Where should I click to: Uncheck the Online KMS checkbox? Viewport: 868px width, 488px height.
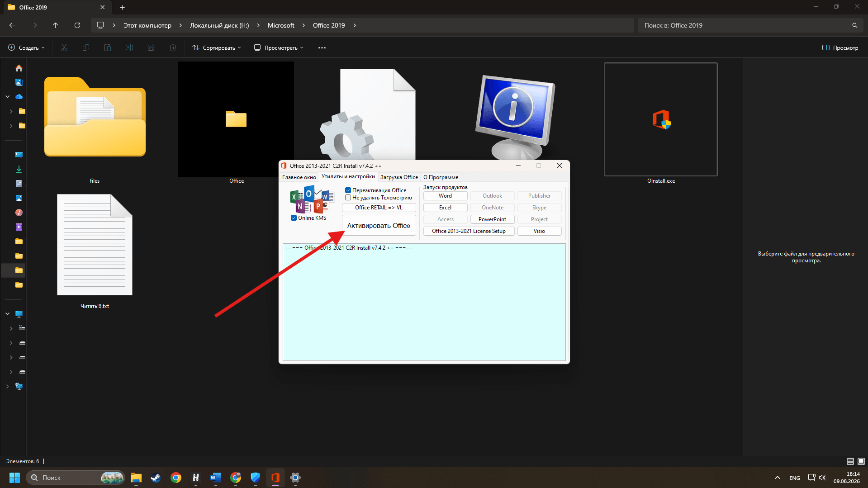tap(294, 218)
